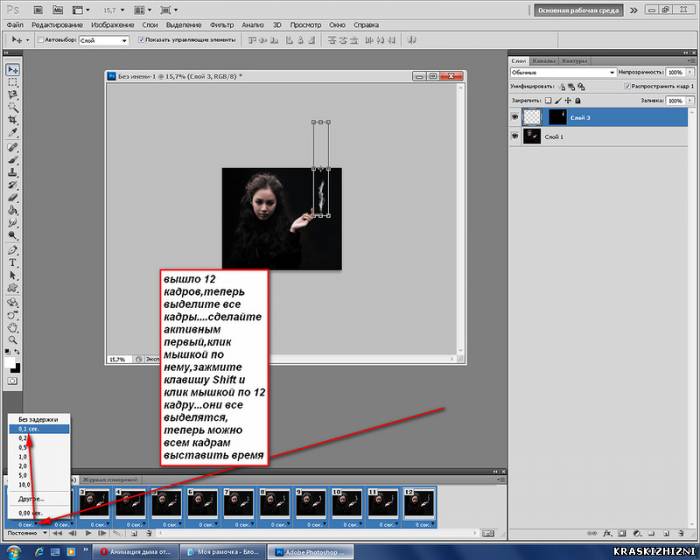Select the Horizontal Type tool
Screen dimensions: 700x560
[12, 263]
